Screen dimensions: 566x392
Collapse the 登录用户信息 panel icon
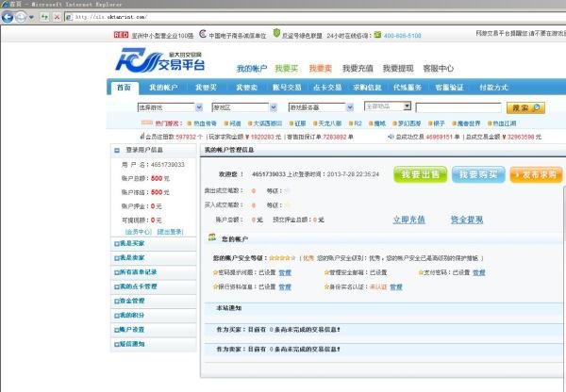coord(117,150)
